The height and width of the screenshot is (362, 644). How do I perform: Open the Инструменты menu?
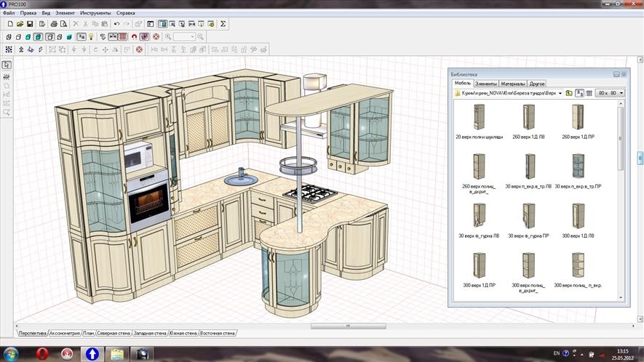click(95, 13)
